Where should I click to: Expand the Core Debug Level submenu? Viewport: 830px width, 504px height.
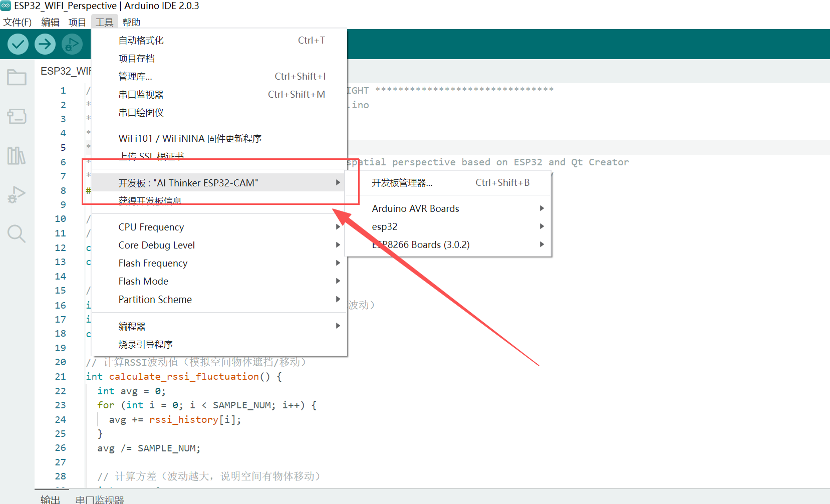219,245
